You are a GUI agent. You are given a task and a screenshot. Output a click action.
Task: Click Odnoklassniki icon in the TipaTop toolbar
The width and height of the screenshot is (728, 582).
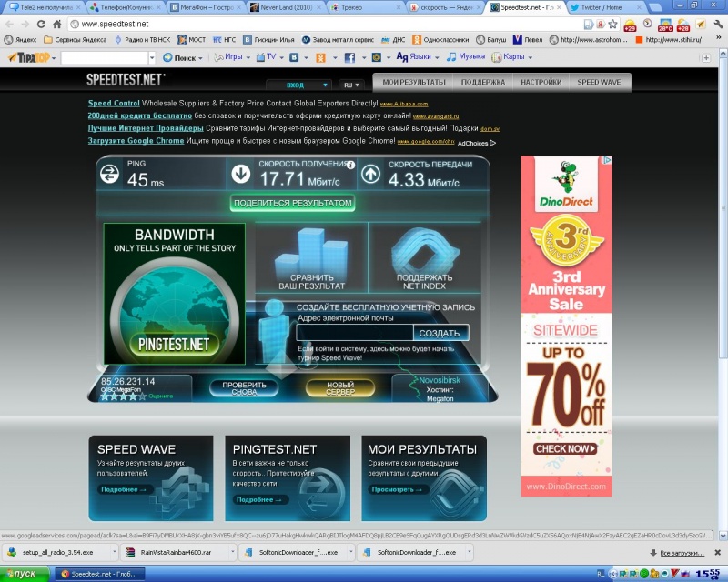(321, 57)
